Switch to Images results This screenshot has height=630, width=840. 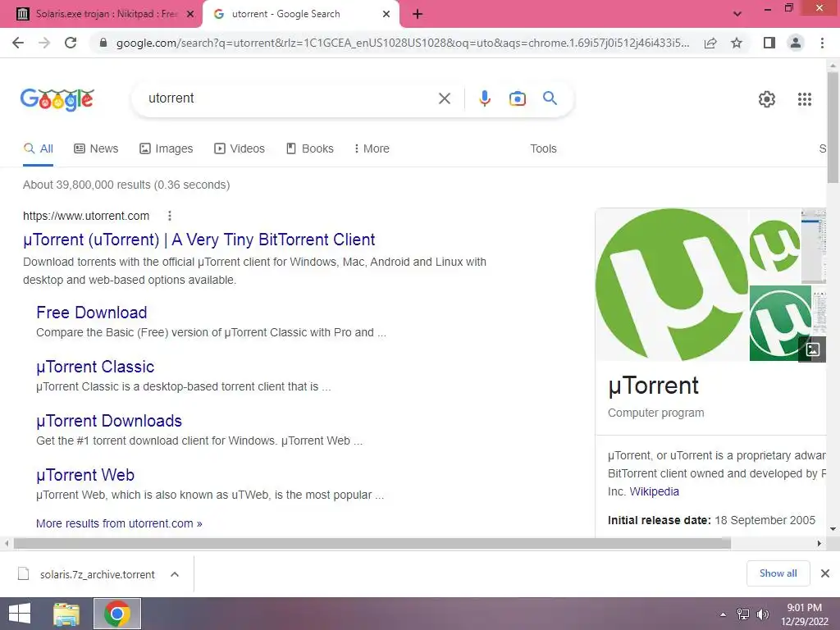(166, 149)
